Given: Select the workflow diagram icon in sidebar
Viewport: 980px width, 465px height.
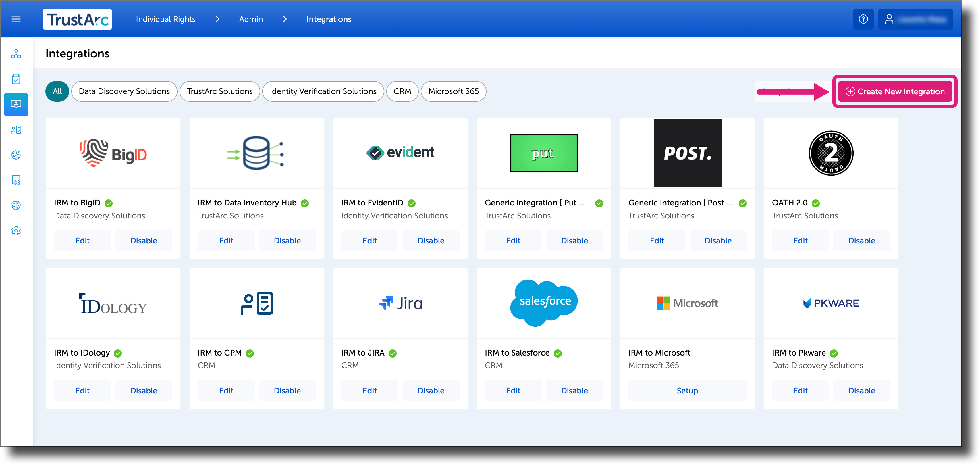Looking at the screenshot, I should [16, 54].
